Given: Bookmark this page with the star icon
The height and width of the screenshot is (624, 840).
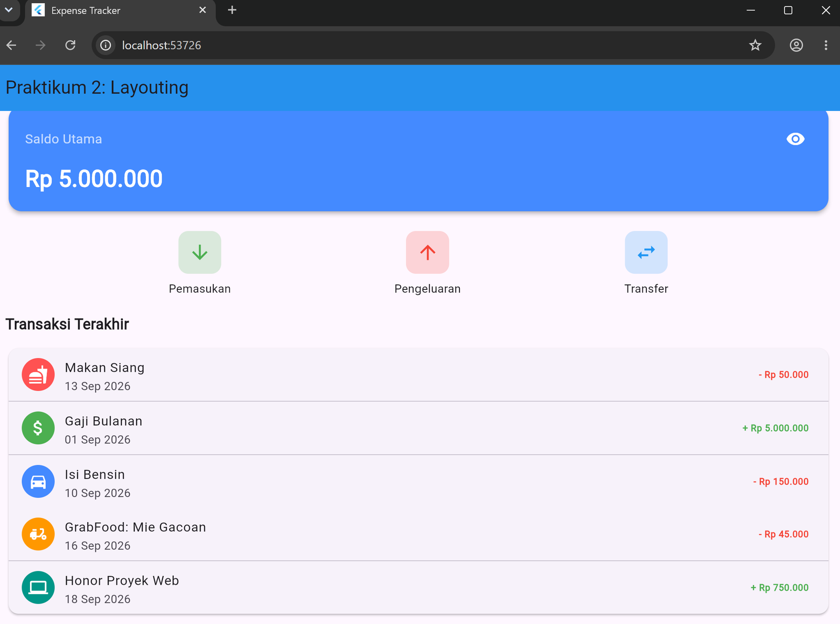Looking at the screenshot, I should pyautogui.click(x=755, y=45).
